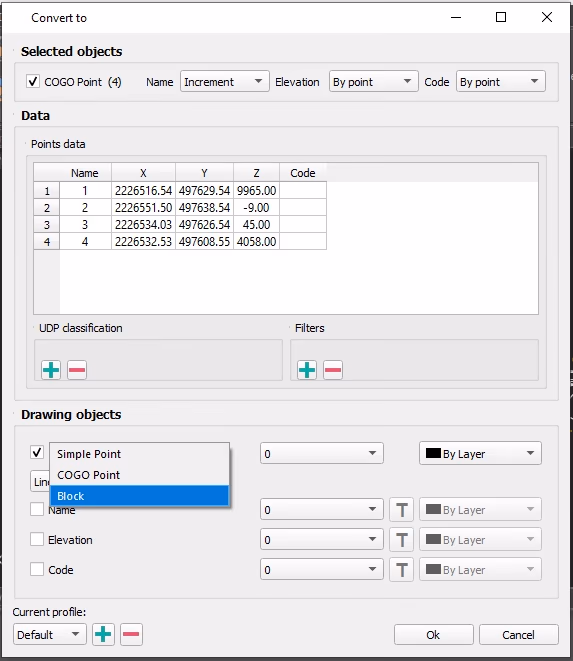This screenshot has width=573, height=661.
Task: Remove UDP classification with minus icon
Action: point(77,370)
